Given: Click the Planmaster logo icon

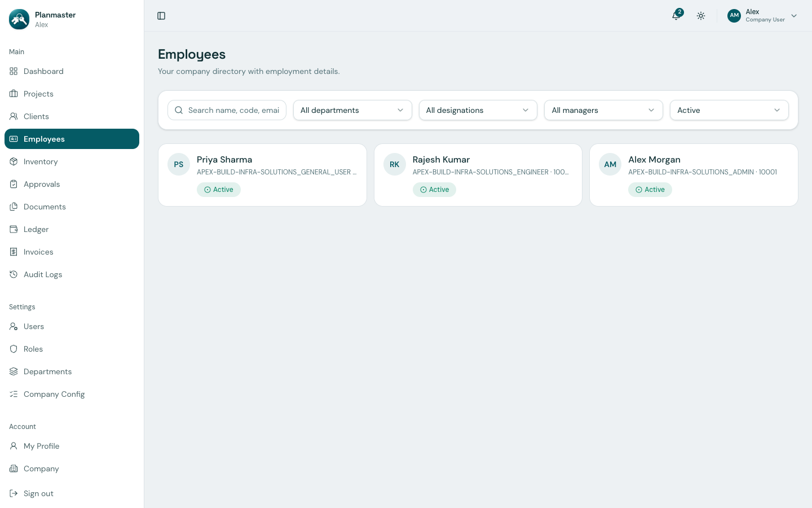Looking at the screenshot, I should tap(19, 19).
